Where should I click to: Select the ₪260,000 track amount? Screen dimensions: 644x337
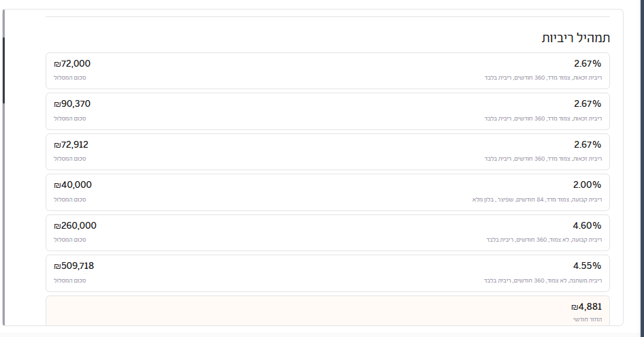coord(76,225)
